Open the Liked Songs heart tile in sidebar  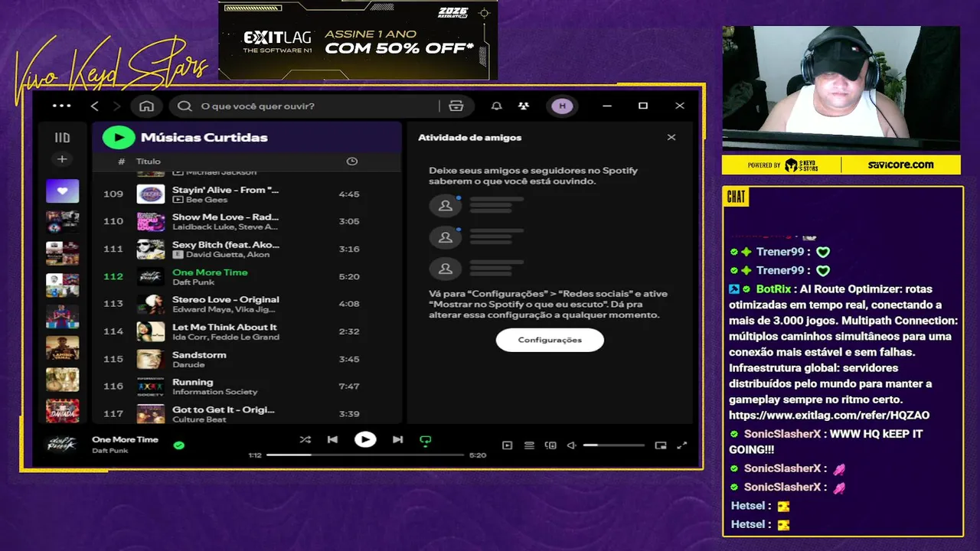click(62, 191)
